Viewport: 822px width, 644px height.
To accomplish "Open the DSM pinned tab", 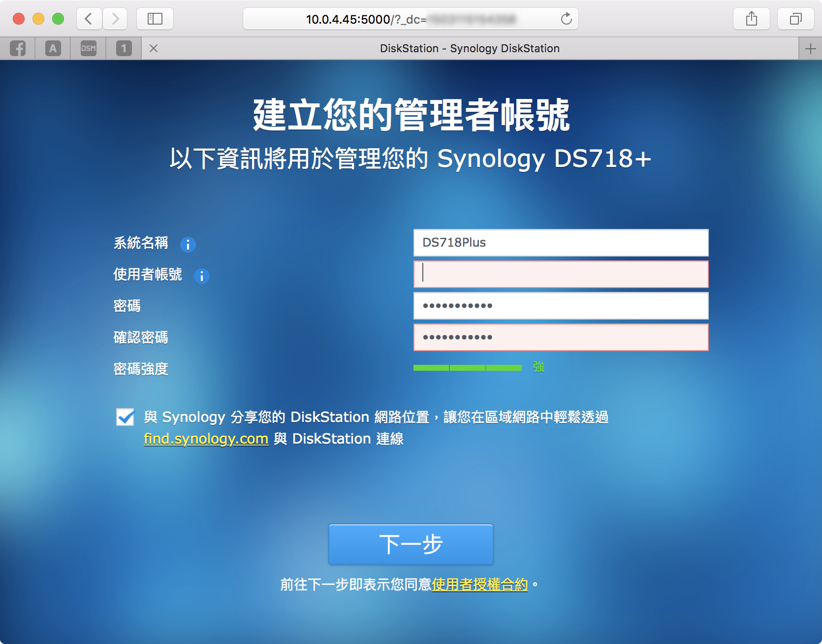I will pos(89,48).
